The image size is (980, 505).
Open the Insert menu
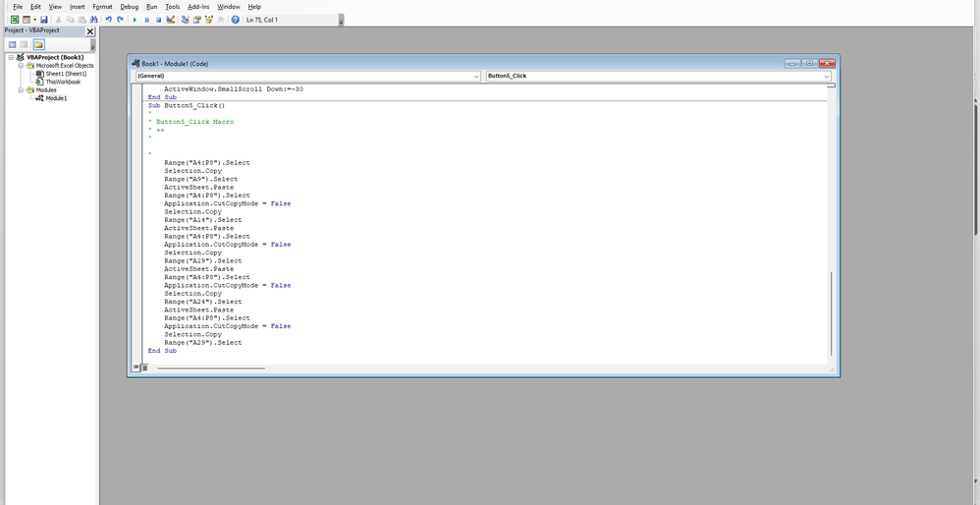pos(77,7)
